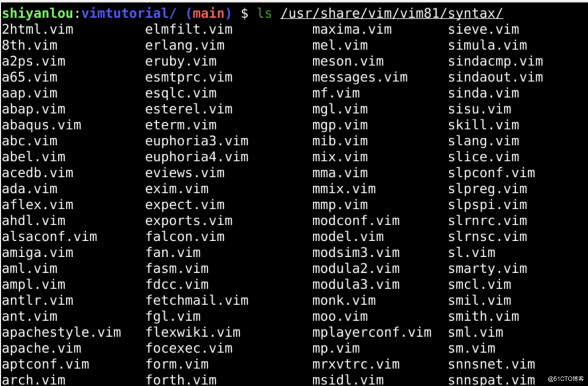Select snnsnet.vim in the last column

coord(492,364)
